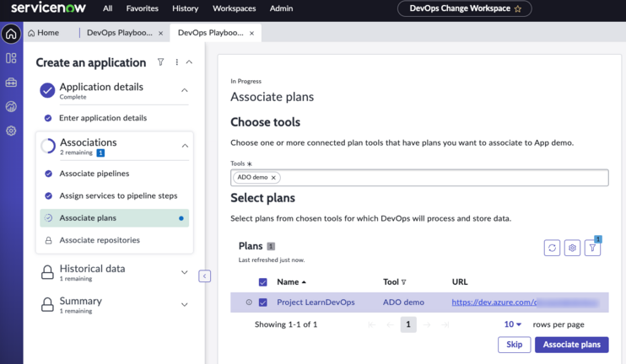Click the home icon in left sidebar

point(11,34)
